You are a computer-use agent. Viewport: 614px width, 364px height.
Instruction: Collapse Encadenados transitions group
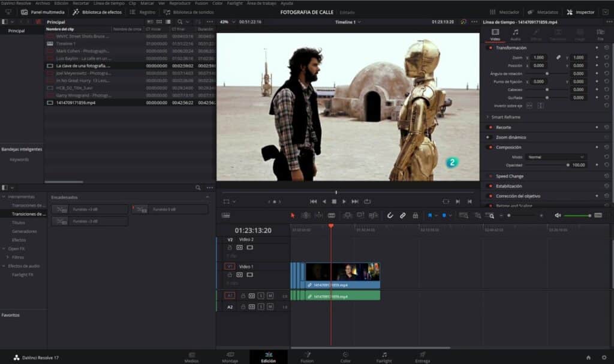pyautogui.click(x=207, y=197)
